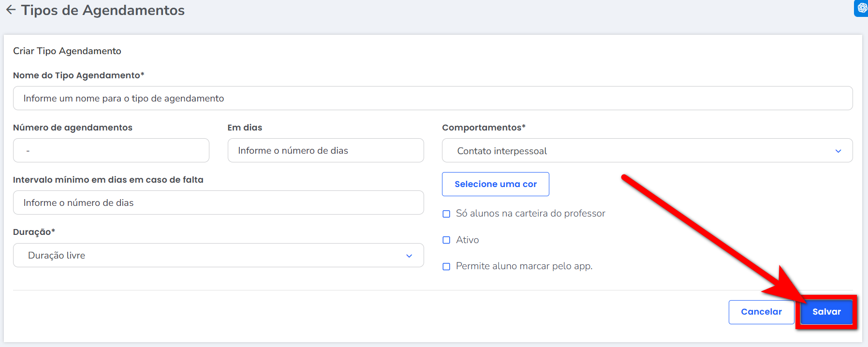Screen dimensions: 868x347
Task: Click the Criar Tipo Agendamento heading
Action: [x=67, y=51]
